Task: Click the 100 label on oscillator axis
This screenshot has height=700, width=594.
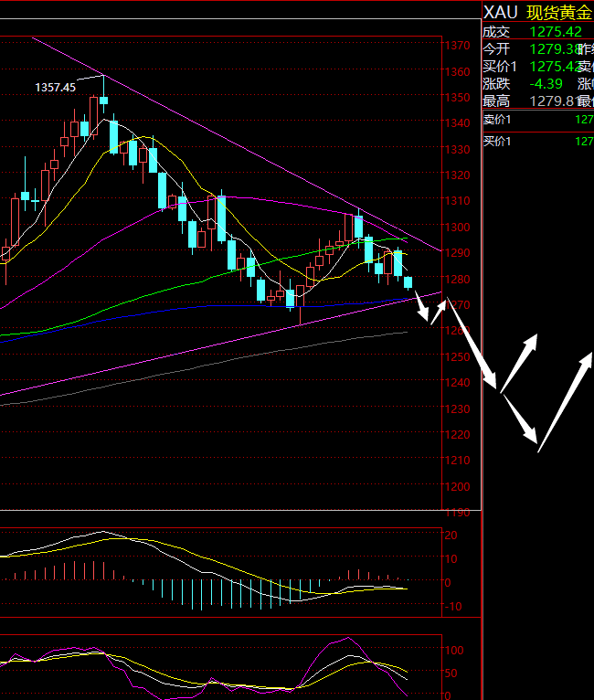Action: [x=454, y=650]
